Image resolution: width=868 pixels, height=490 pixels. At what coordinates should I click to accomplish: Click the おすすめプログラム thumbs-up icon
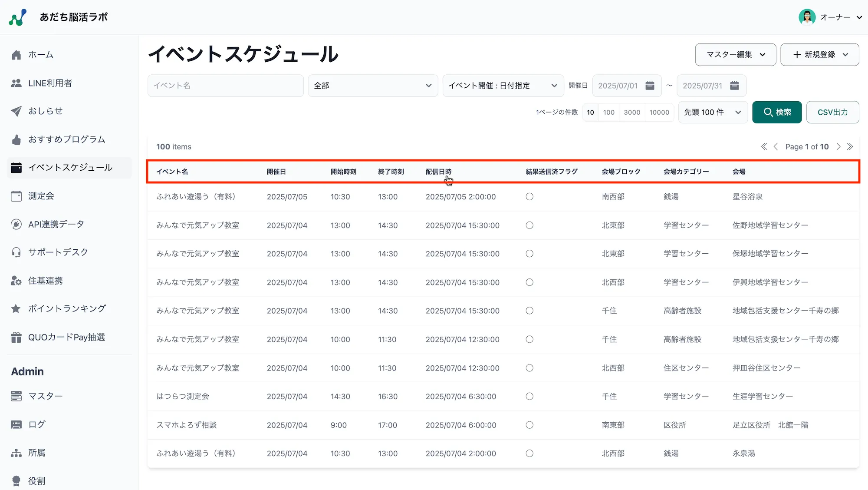pyautogui.click(x=16, y=139)
